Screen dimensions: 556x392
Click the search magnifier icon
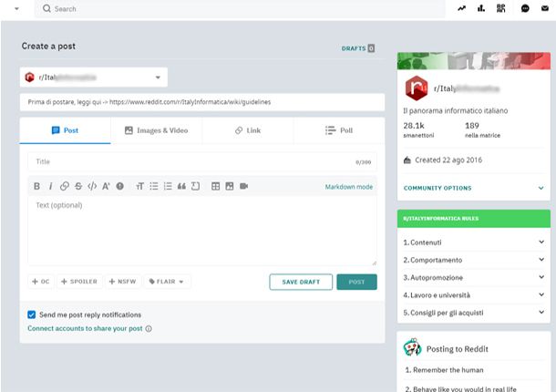46,8
